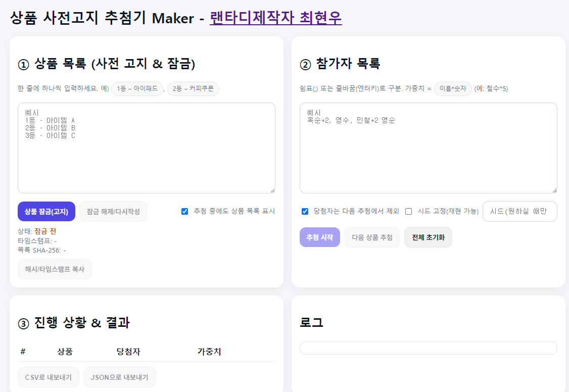
Task: Click the 시드 input field
Action: coord(519,211)
